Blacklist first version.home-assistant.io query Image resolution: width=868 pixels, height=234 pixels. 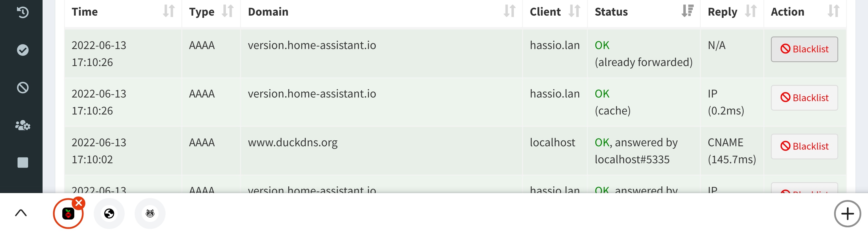click(804, 49)
